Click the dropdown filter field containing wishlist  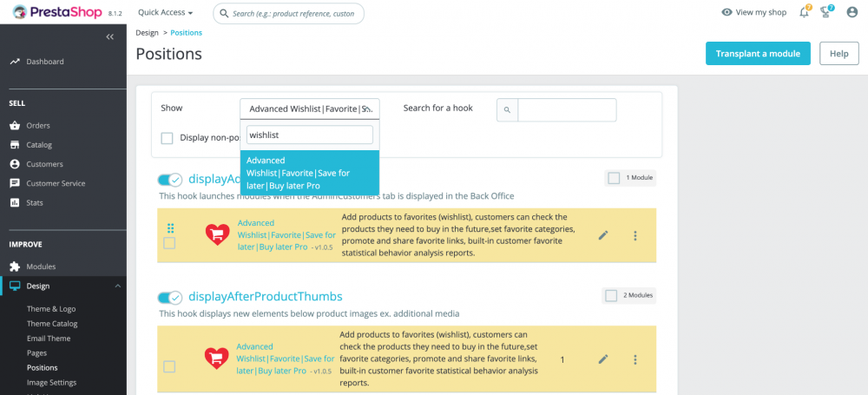click(x=310, y=135)
